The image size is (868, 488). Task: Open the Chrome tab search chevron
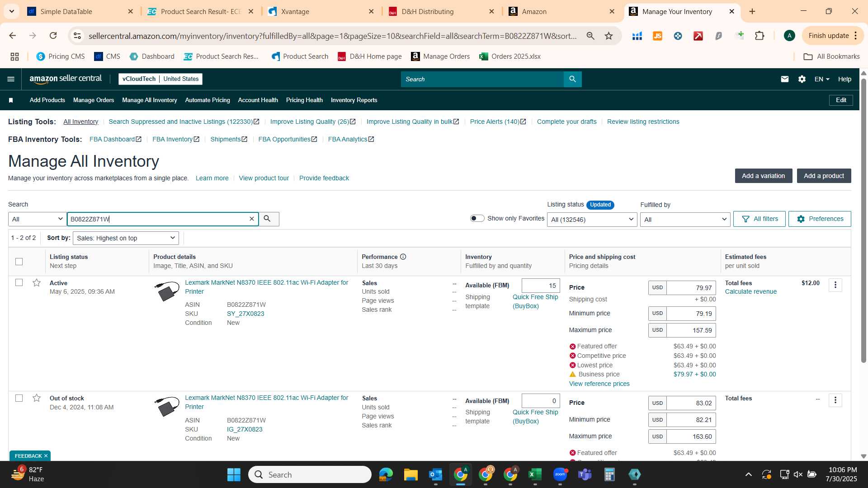point(12,11)
